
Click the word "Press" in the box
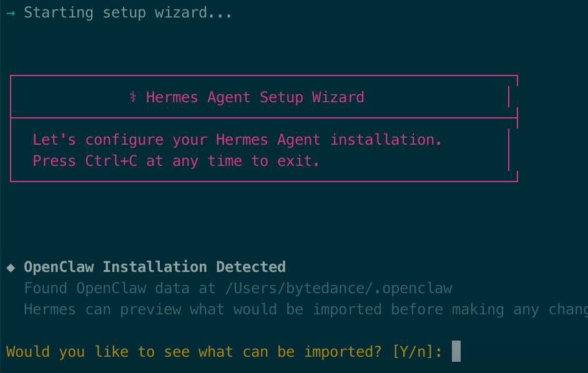[x=54, y=161]
